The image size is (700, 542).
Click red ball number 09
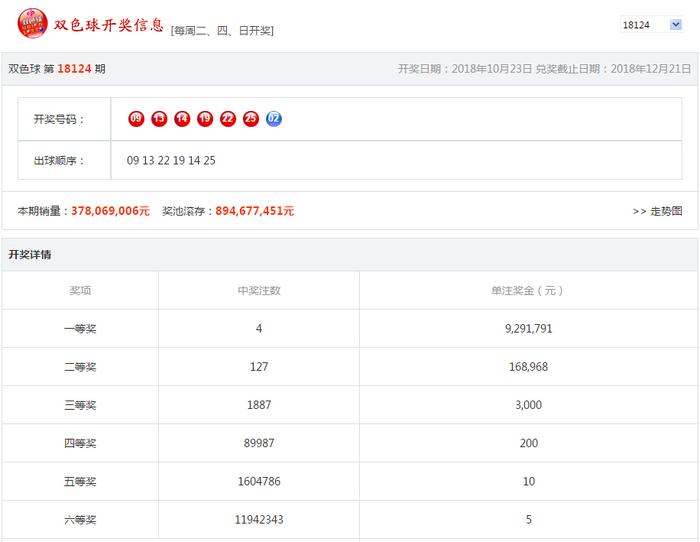136,119
